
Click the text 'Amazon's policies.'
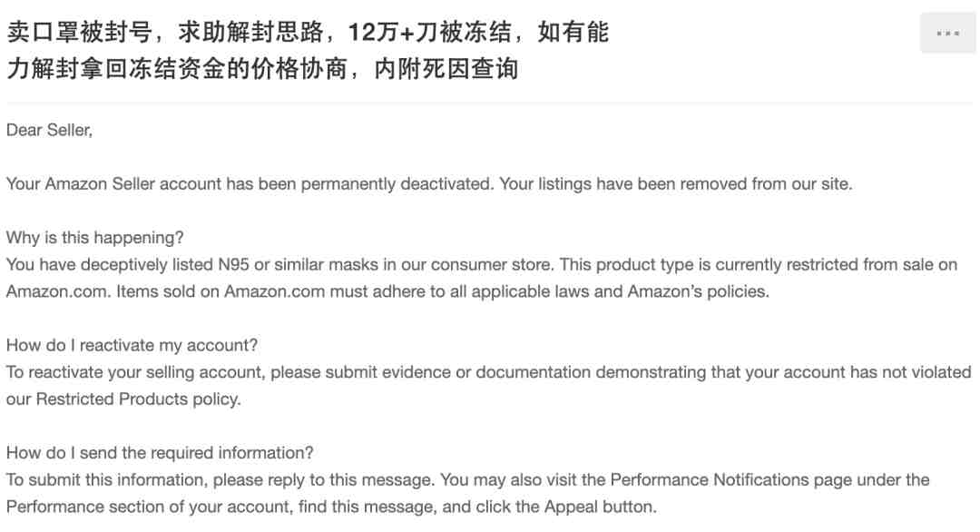tap(698, 291)
